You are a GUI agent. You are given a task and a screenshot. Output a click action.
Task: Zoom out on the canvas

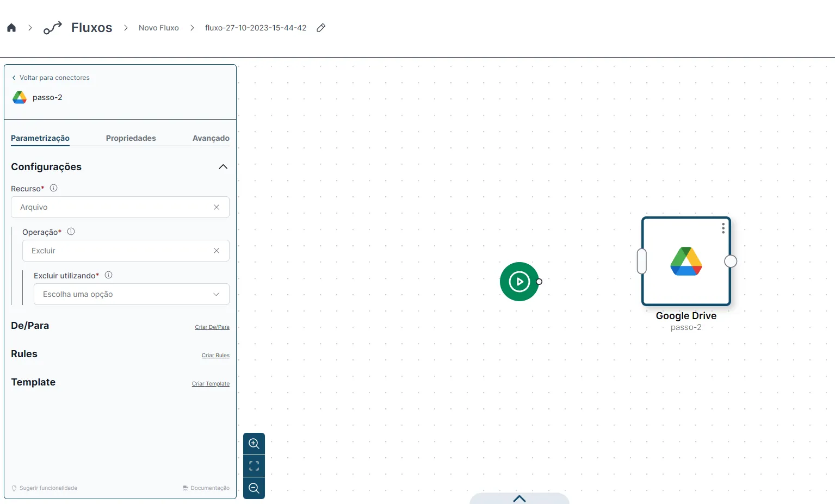pyautogui.click(x=254, y=488)
